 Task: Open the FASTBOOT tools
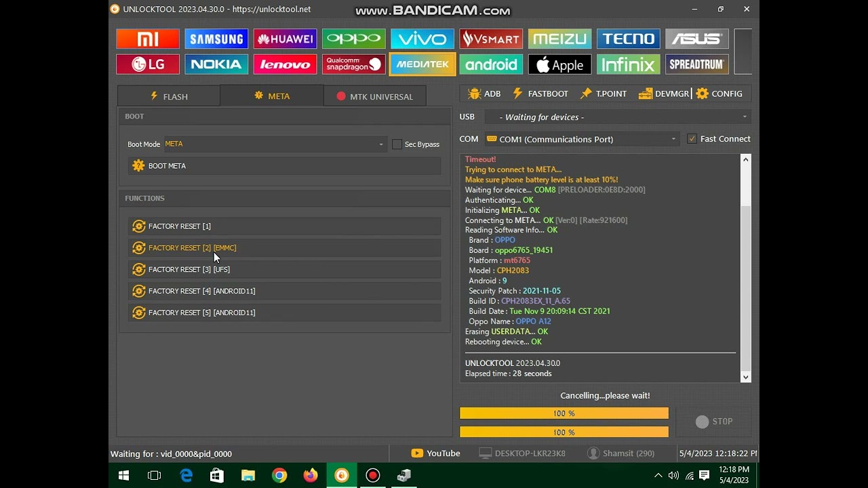(x=540, y=94)
